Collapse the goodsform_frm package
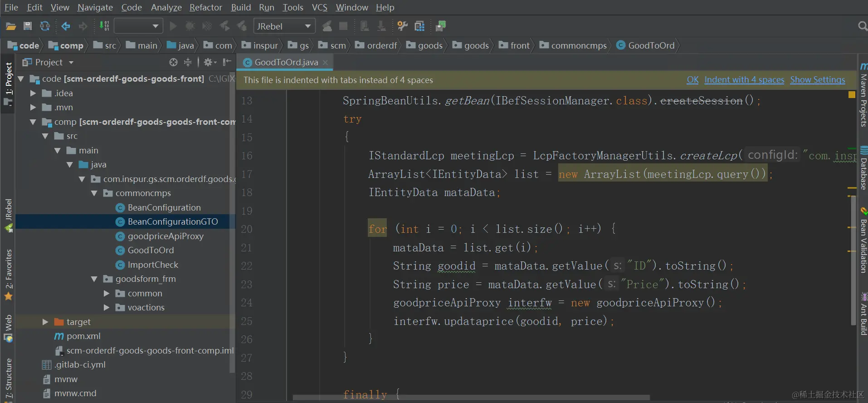This screenshot has height=403, width=868. [94, 279]
